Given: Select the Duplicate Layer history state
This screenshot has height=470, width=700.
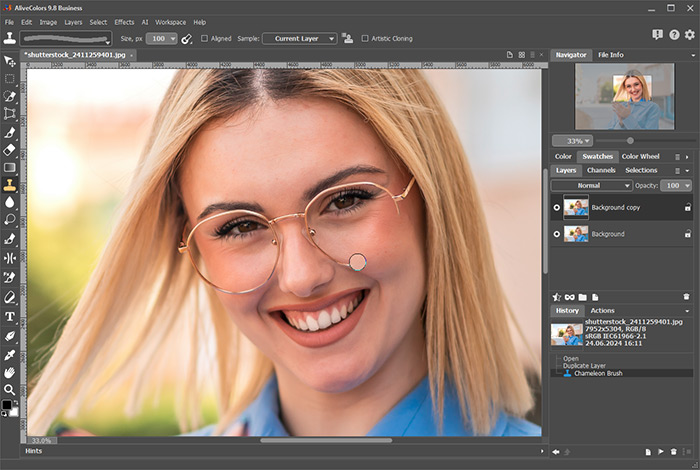Looking at the screenshot, I should click(x=584, y=366).
